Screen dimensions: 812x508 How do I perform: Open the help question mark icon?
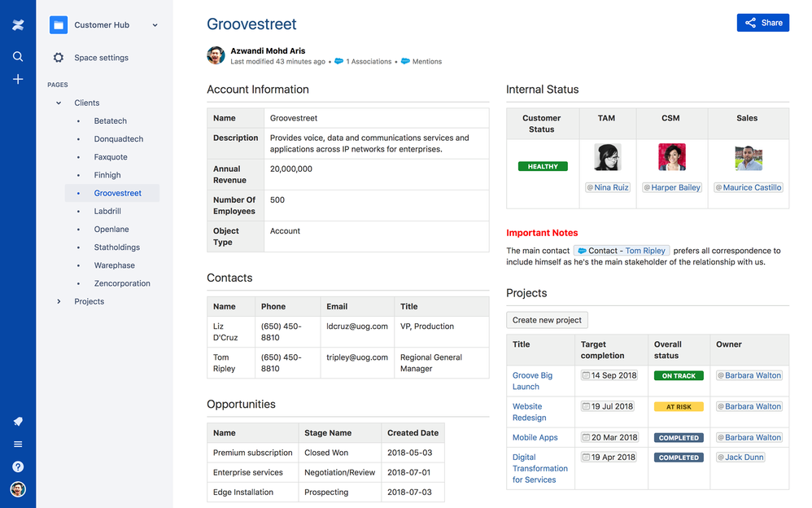pyautogui.click(x=18, y=467)
